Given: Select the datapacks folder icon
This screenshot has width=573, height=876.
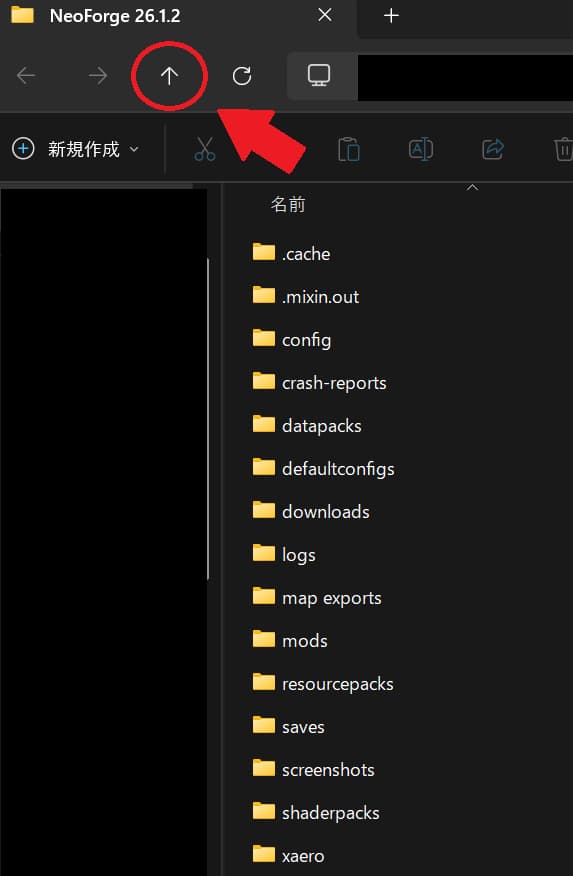Looking at the screenshot, I should [264, 425].
